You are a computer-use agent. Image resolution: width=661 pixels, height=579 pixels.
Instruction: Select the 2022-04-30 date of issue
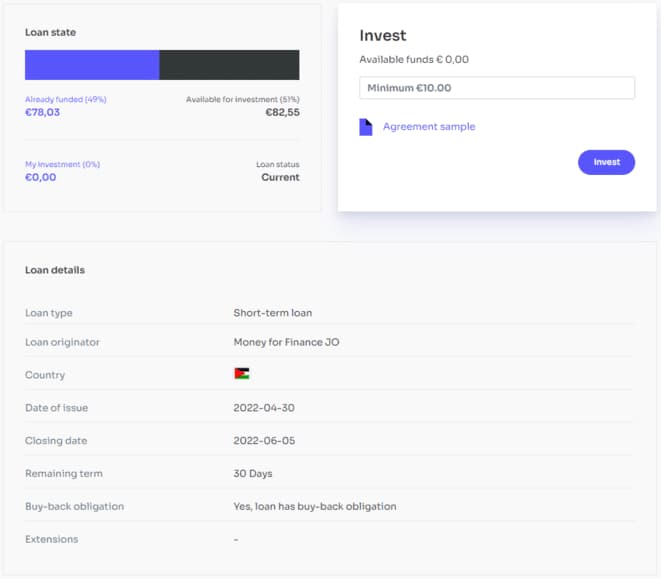(x=264, y=408)
